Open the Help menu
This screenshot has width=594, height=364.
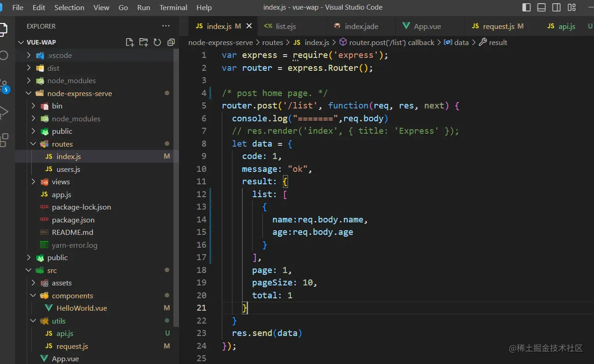point(204,8)
